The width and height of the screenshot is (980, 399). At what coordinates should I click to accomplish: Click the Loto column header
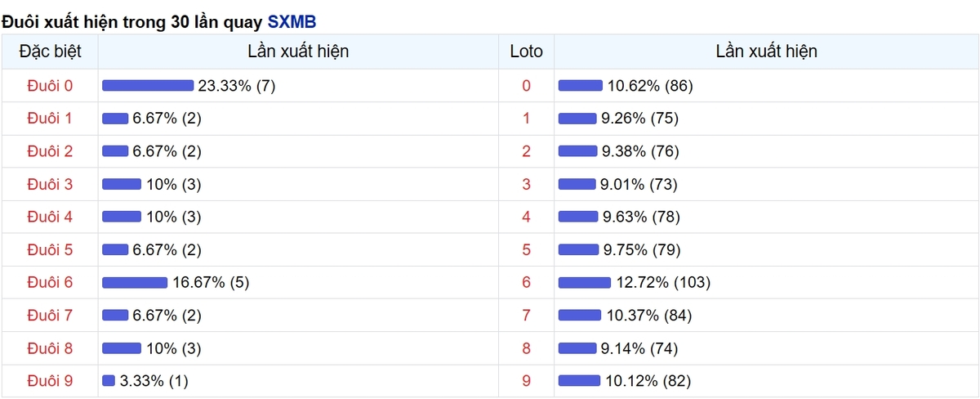click(526, 52)
